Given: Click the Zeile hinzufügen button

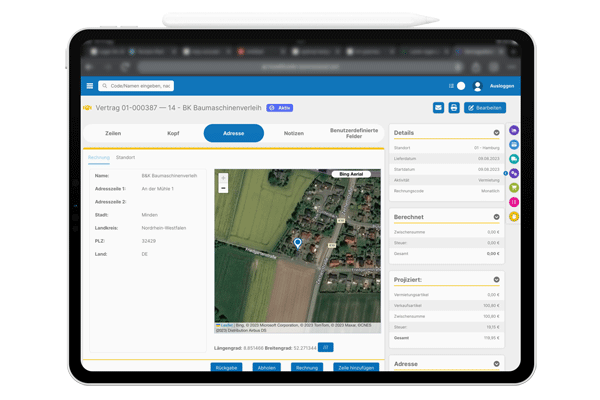Looking at the screenshot, I should pos(356,367).
